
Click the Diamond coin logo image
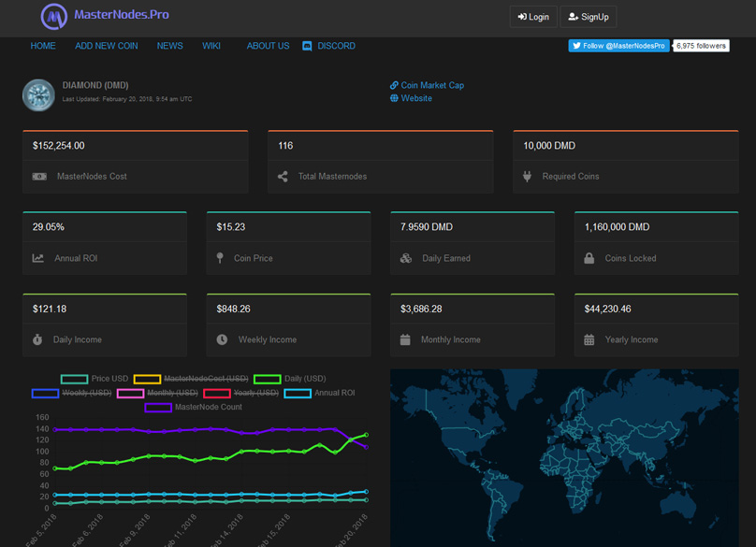38,95
